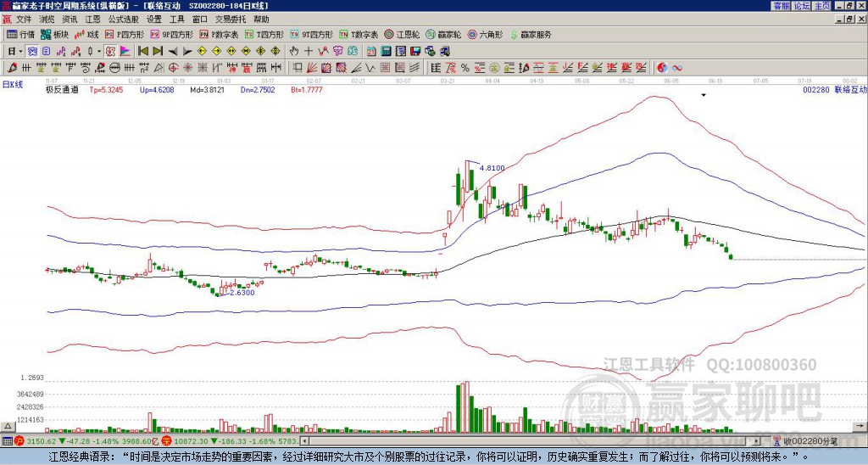
Task: Click the keyboard grid icon in status bar
Action: click(x=7, y=441)
